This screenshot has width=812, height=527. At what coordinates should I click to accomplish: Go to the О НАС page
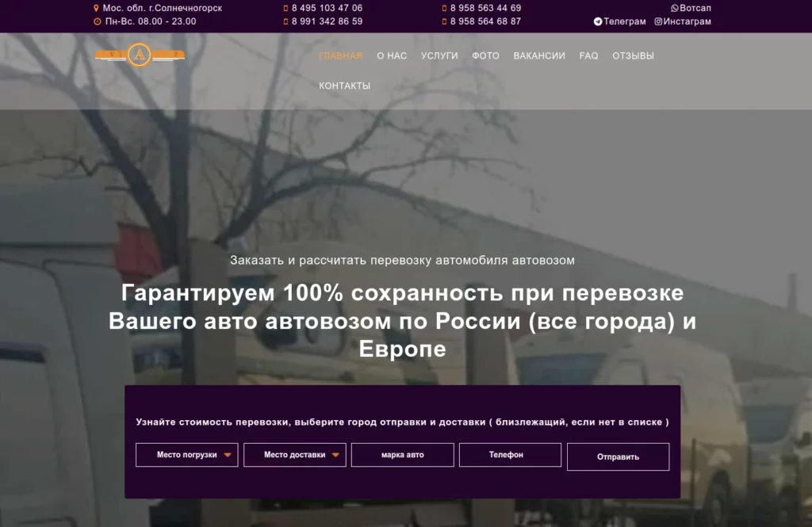click(392, 56)
